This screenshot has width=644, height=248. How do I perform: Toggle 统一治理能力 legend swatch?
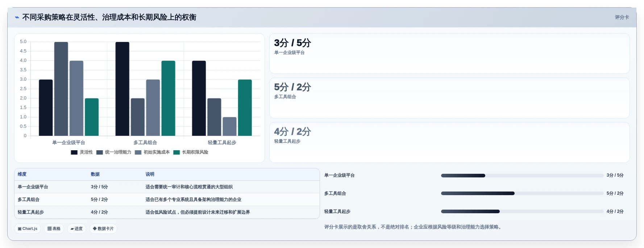100,152
